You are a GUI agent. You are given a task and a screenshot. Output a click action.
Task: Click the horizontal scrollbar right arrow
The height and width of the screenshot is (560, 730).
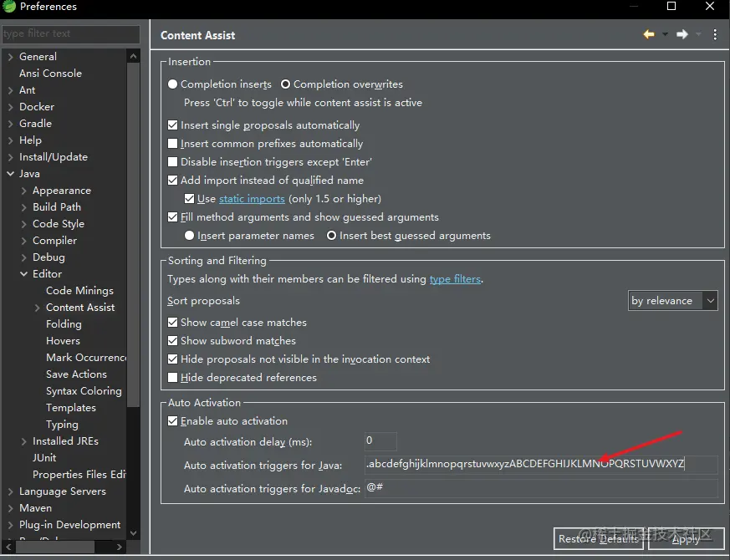(120, 547)
